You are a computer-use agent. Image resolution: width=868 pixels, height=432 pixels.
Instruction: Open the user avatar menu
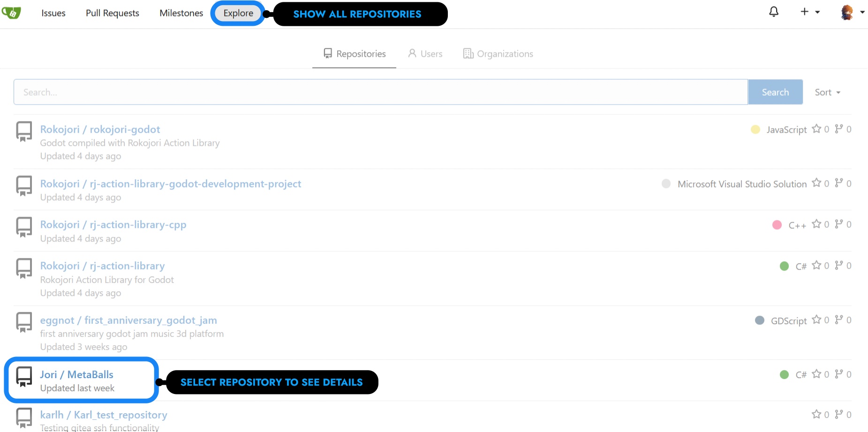[852, 13]
